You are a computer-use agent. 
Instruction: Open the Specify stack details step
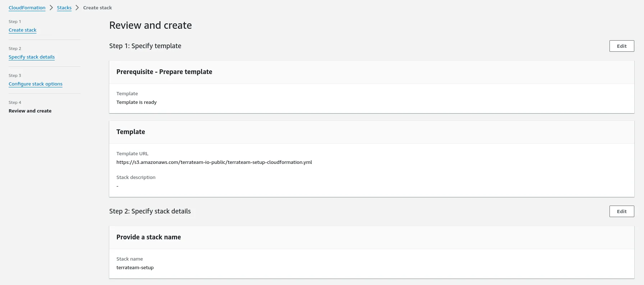pos(32,57)
